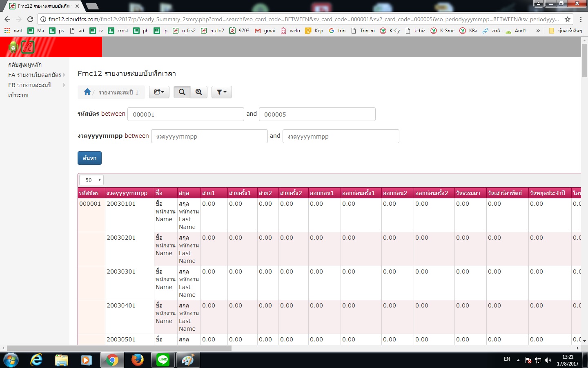588x368 pixels.
Task: Go to กลับสู่เมนูหลัก main menu
Action: (x=25, y=65)
